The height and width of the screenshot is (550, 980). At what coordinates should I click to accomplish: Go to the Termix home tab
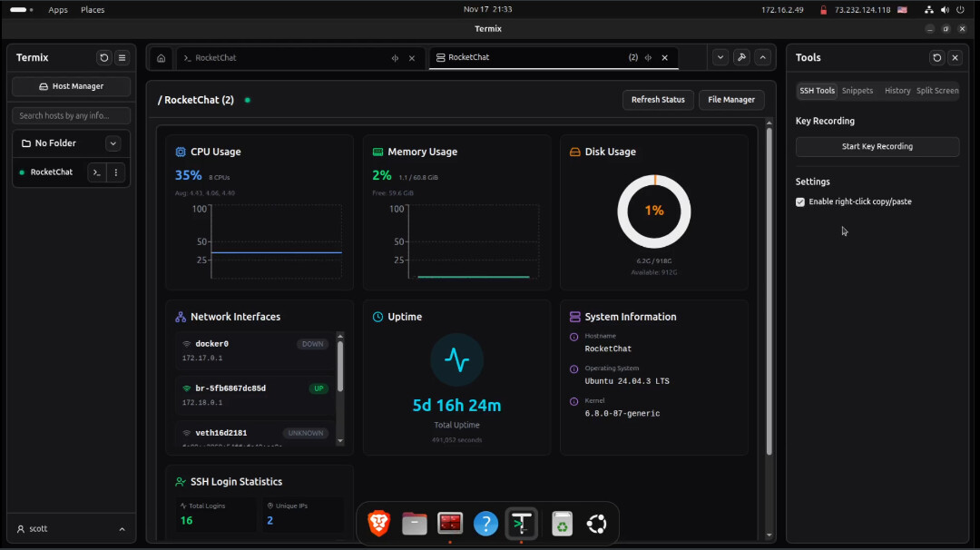pyautogui.click(x=161, y=58)
